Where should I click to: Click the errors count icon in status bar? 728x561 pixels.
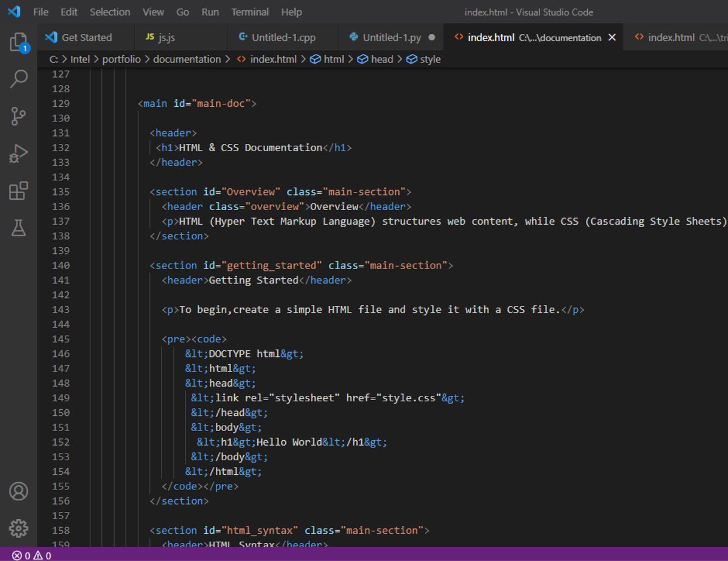17,555
